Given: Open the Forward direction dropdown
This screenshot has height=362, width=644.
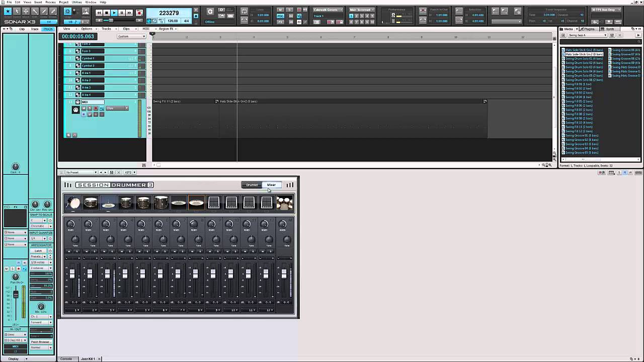Looking at the screenshot, I should point(41,322).
